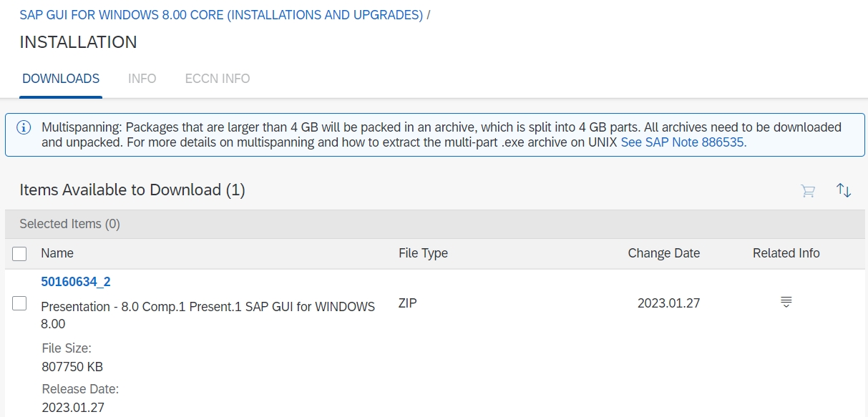
Task: Click the Change Date column header
Action: click(x=663, y=253)
